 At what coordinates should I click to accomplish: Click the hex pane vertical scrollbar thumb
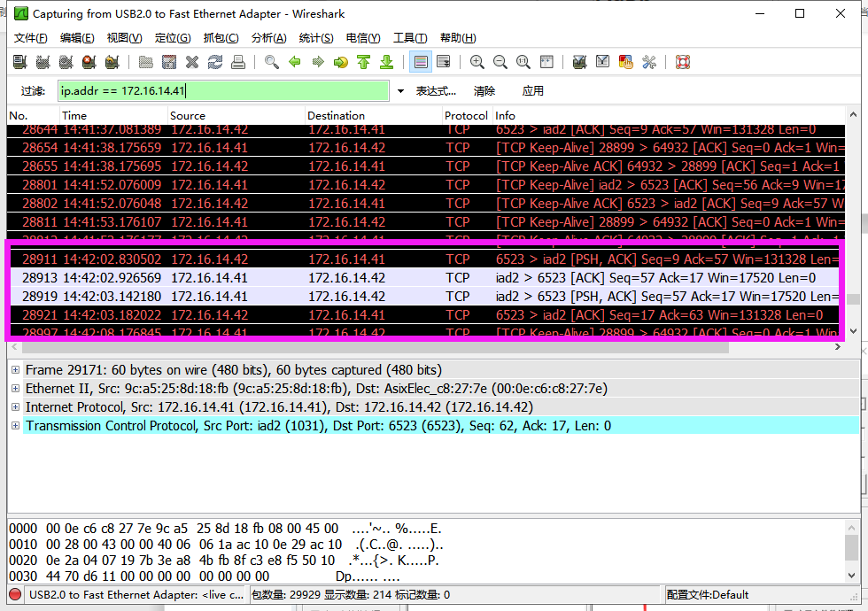click(x=852, y=547)
